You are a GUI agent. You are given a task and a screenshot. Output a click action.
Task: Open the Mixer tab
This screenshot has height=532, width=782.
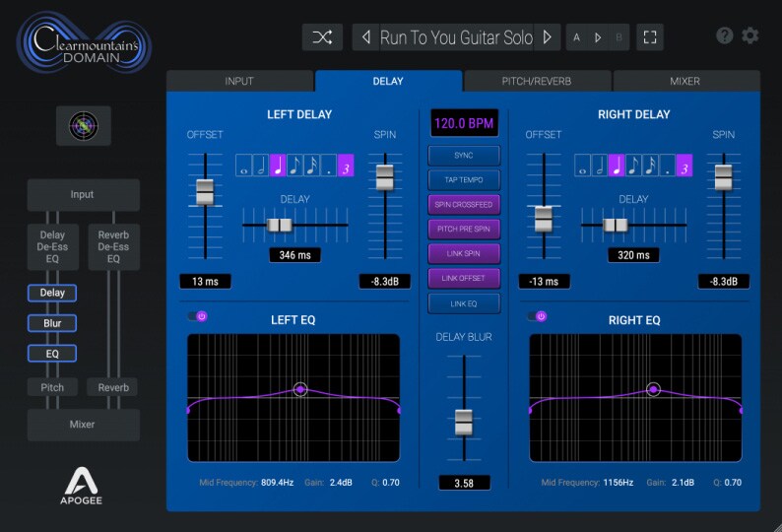(x=685, y=81)
